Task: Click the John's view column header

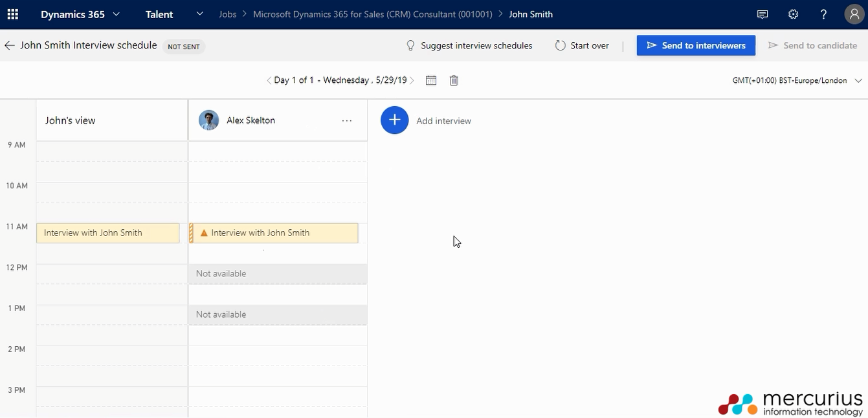Action: tap(112, 120)
